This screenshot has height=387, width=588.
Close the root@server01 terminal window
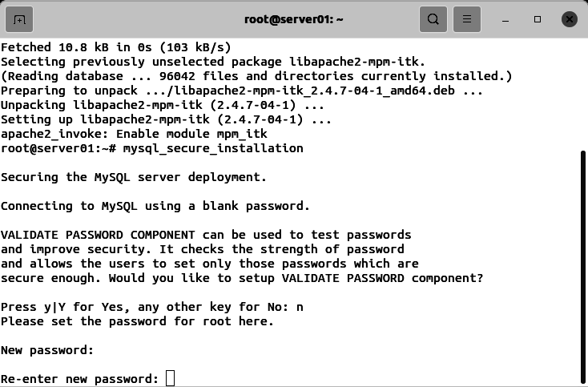[570, 19]
